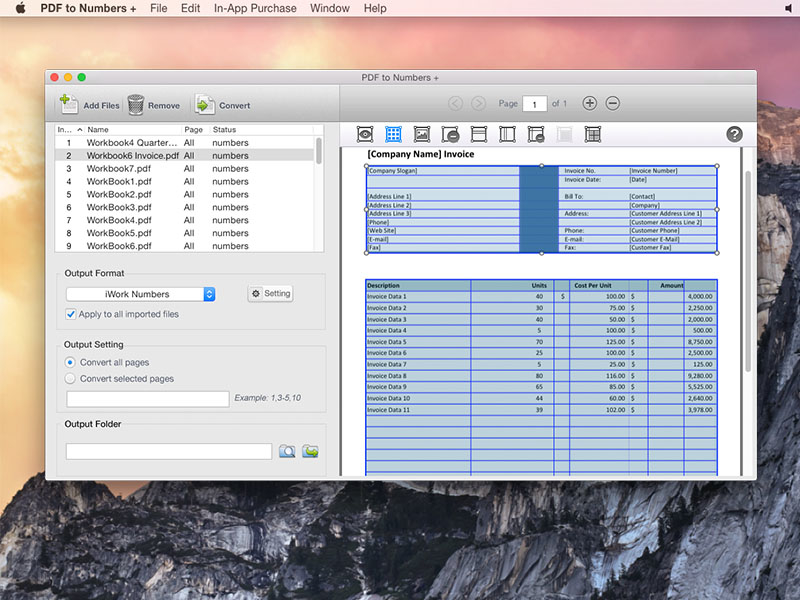The image size is (800, 600).
Task: Click the Description header cell in preview
Action: [418, 285]
